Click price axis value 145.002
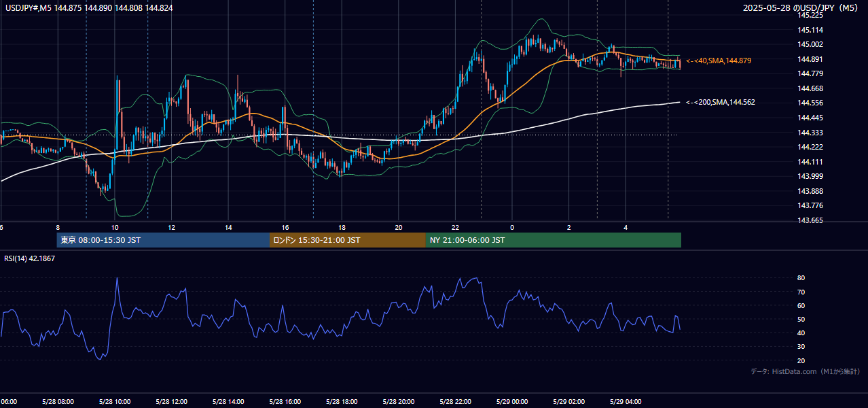The height and width of the screenshot is (408, 868). 810,44
